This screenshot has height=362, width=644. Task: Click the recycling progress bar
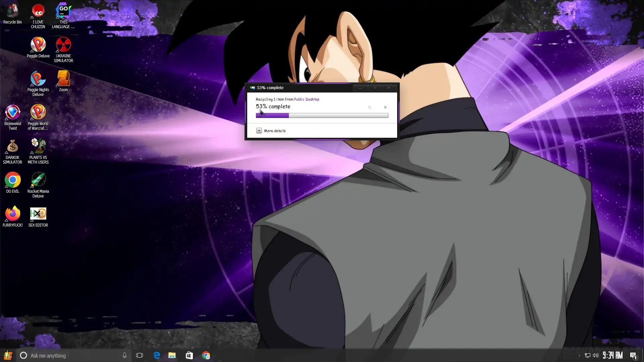click(322, 115)
